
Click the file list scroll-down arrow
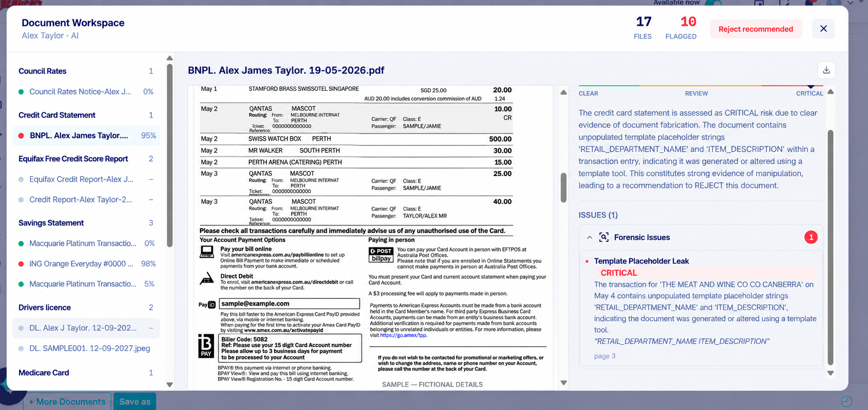170,384
